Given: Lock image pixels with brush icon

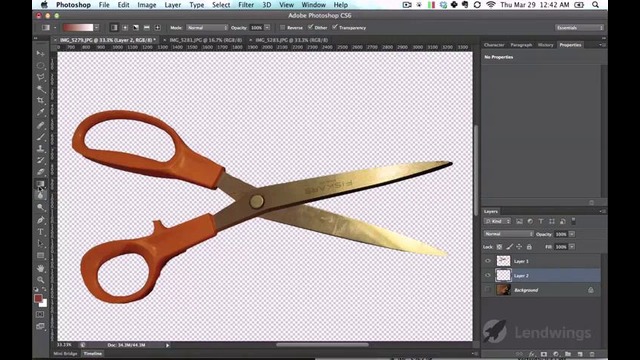Looking at the screenshot, I should pyautogui.click(x=509, y=247).
